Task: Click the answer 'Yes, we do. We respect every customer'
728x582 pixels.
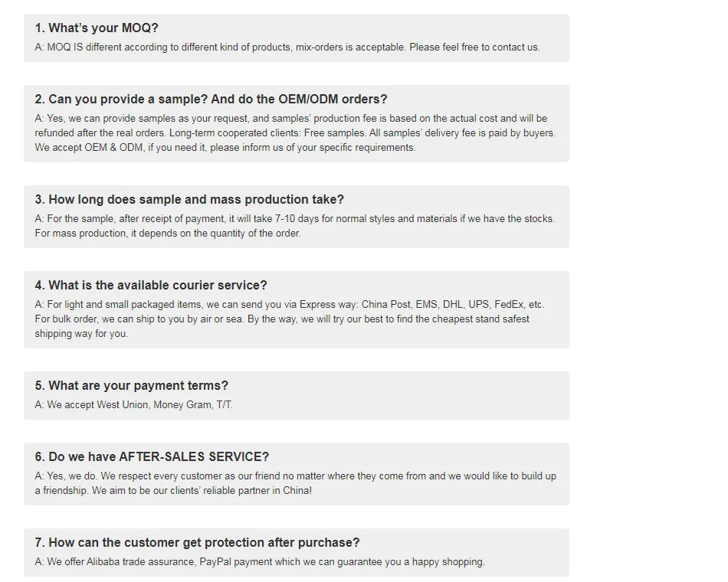Action: pos(295,476)
